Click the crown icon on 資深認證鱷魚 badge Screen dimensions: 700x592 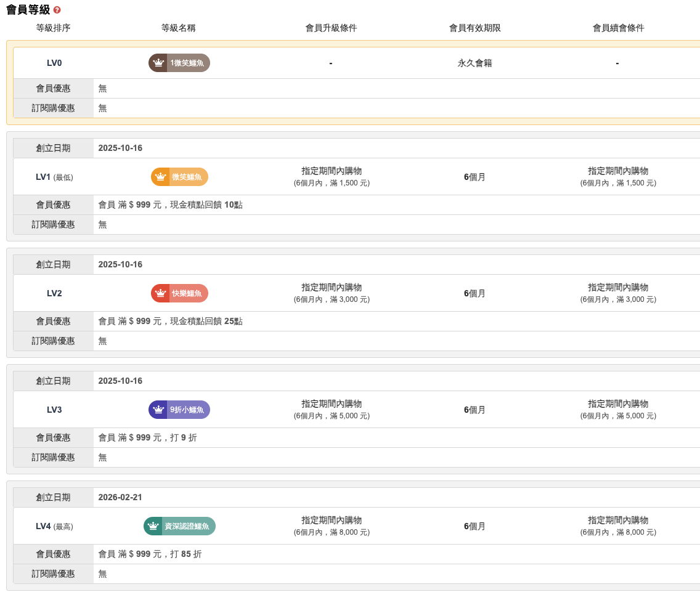(153, 526)
